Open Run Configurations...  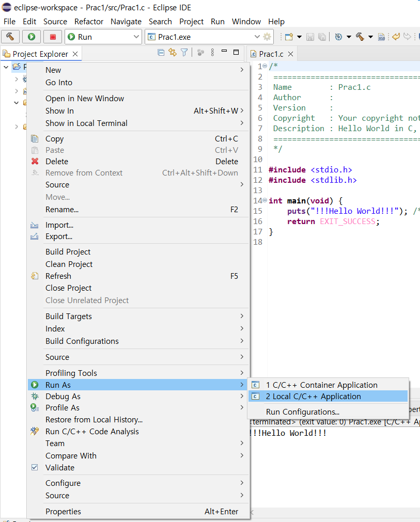pyautogui.click(x=328, y=412)
